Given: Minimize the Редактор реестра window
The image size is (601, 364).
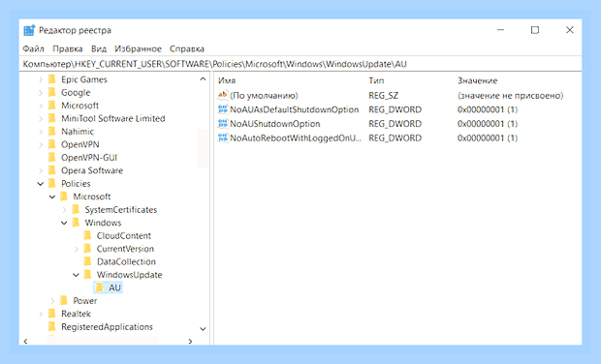Looking at the screenshot, I should (500, 30).
